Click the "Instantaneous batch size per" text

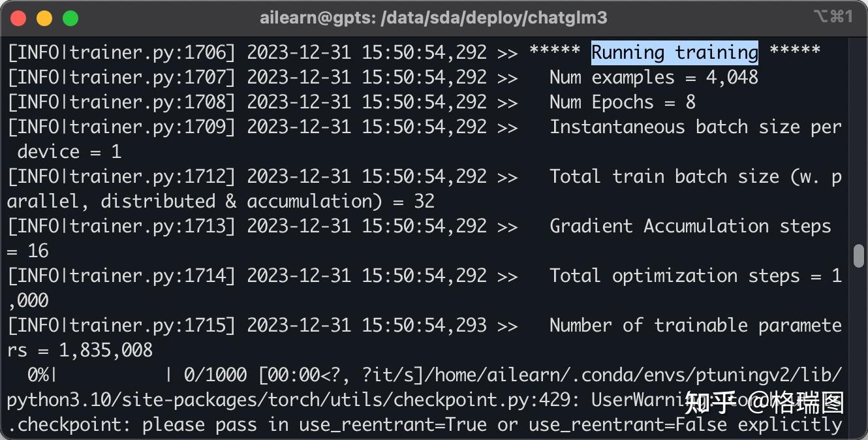tap(695, 127)
